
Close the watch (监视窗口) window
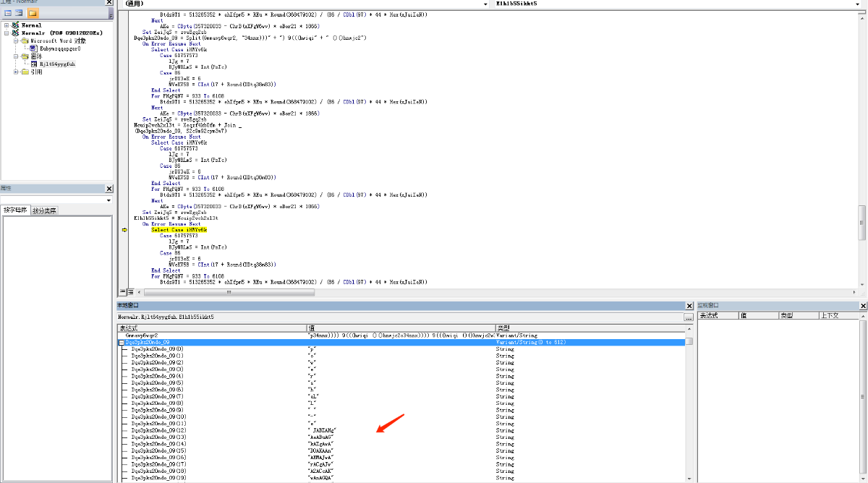click(861, 306)
